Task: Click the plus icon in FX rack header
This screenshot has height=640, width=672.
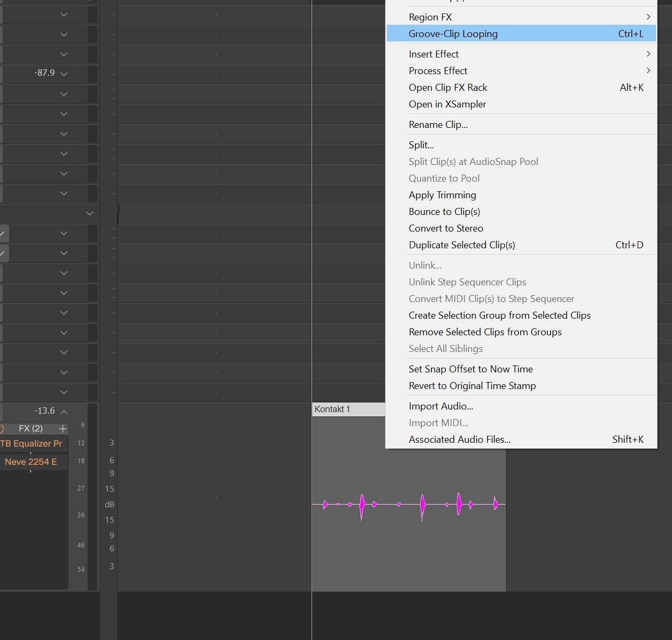Action: (63, 429)
